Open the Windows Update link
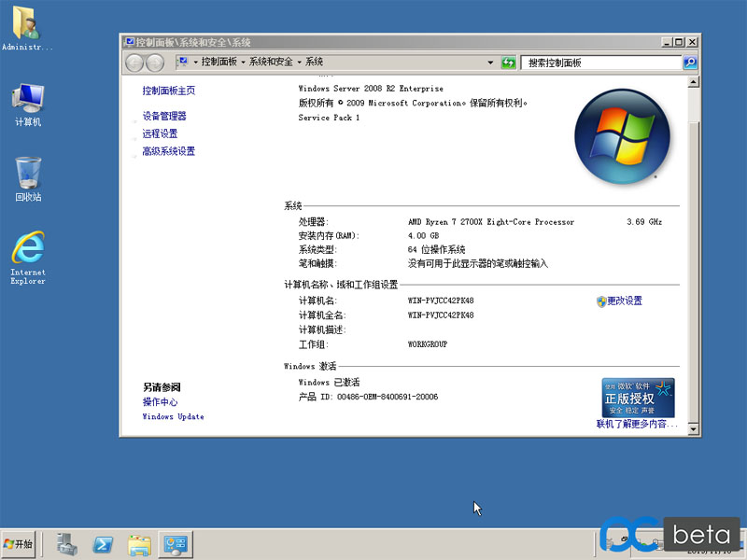The height and width of the screenshot is (560, 747). point(173,416)
